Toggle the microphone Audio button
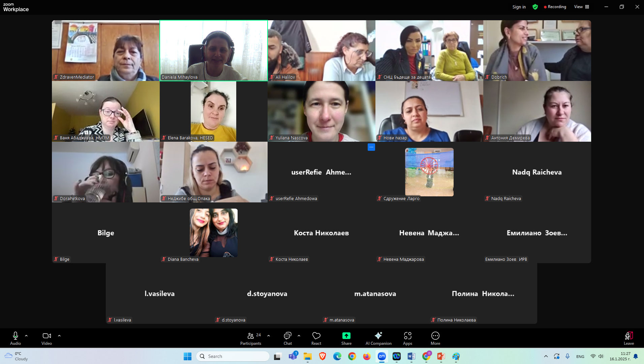This screenshot has height=364, width=644. click(x=16, y=338)
